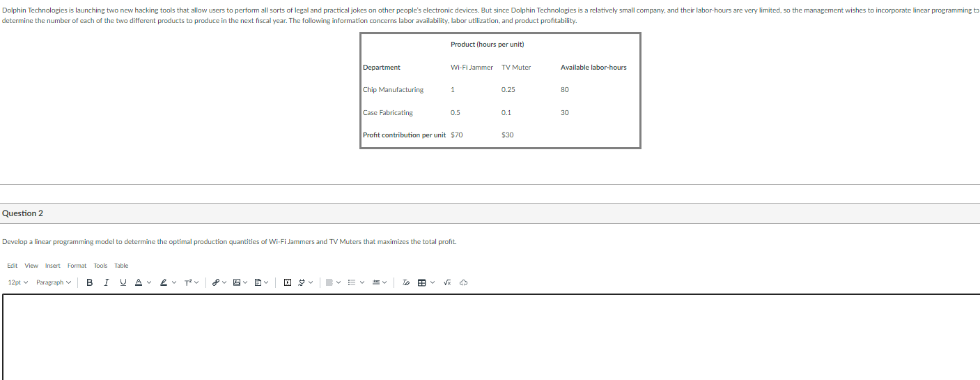Open the Paragraph block format dropdown
The width and height of the screenshot is (980, 380).
(54, 282)
